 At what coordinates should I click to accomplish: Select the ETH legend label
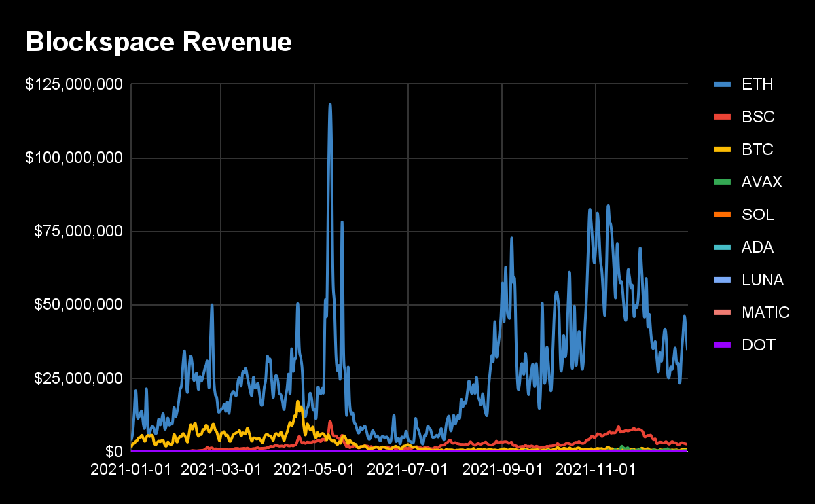[x=757, y=84]
